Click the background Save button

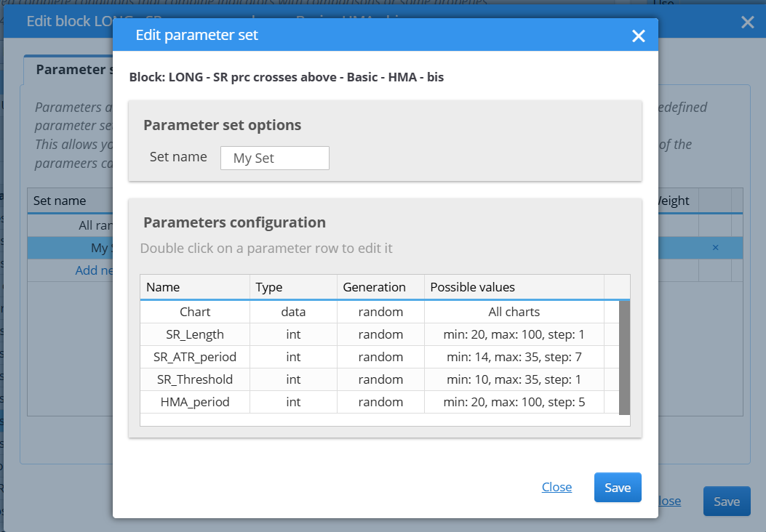tap(727, 501)
